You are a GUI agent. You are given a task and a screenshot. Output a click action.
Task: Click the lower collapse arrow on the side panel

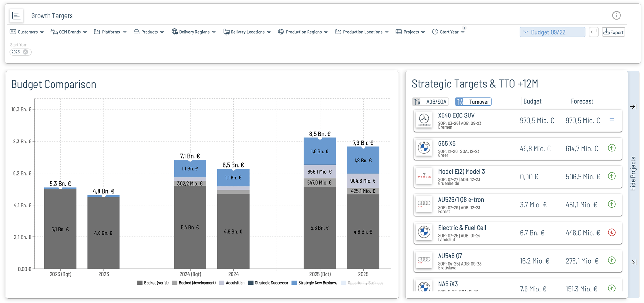coord(633,262)
